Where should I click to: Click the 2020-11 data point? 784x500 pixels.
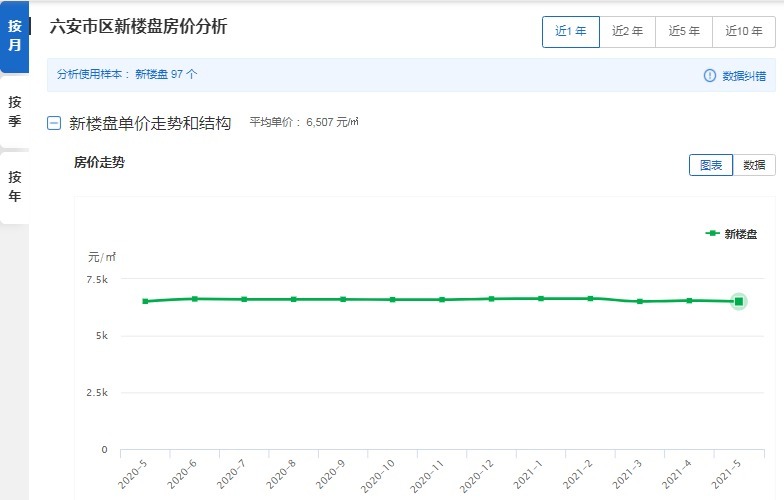point(442,300)
